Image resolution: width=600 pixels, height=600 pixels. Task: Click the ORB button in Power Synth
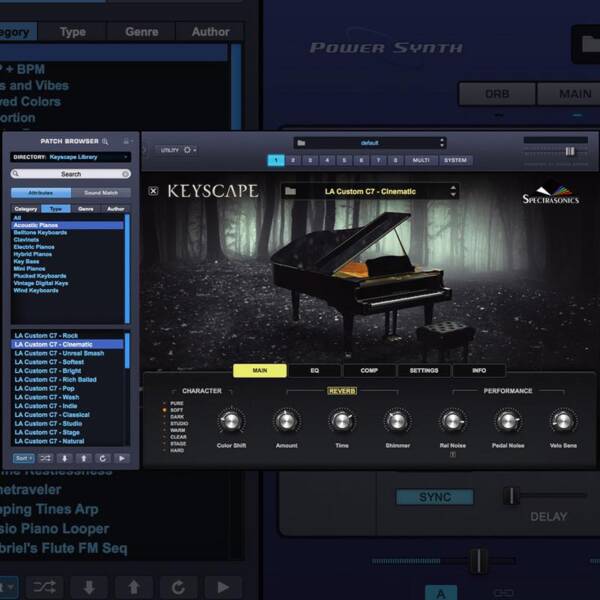tap(497, 94)
